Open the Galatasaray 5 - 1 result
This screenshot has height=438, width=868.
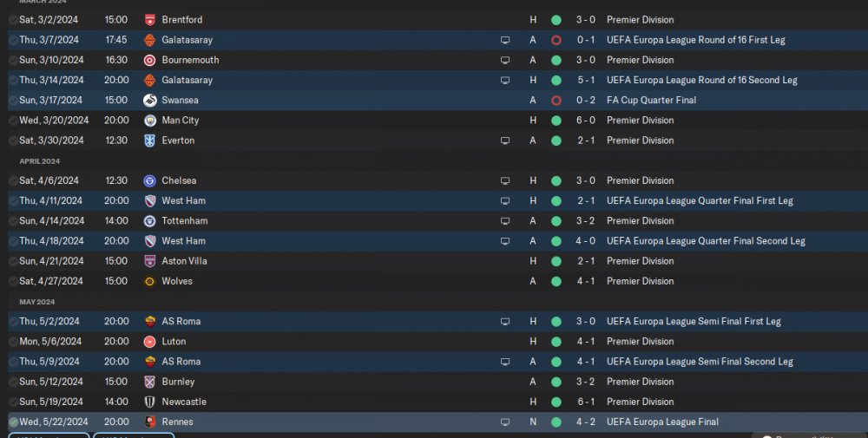point(586,80)
